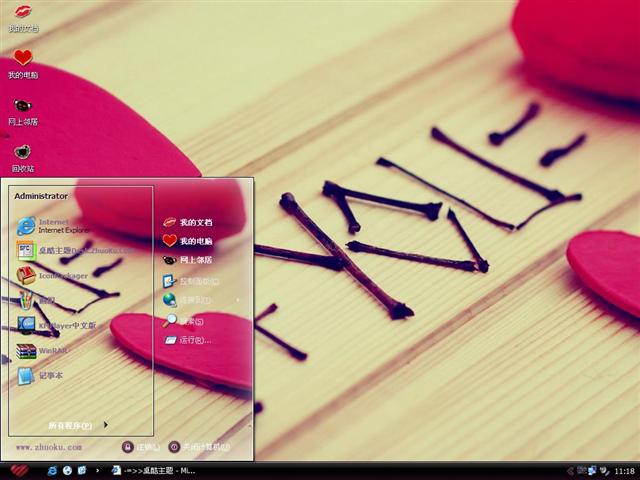640x480 pixels.
Task: Switch to 桌酷主题 taskbar window button
Action: tap(154, 471)
